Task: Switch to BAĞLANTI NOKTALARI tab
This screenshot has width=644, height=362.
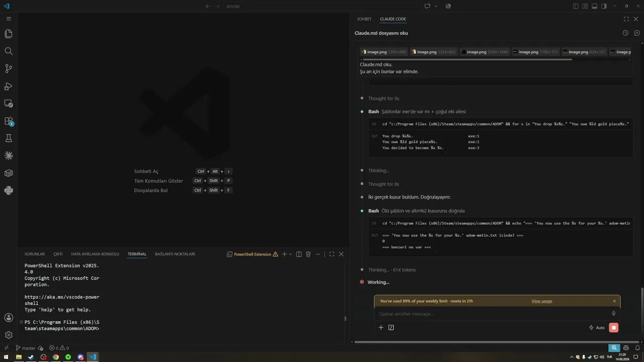Action: point(175,254)
